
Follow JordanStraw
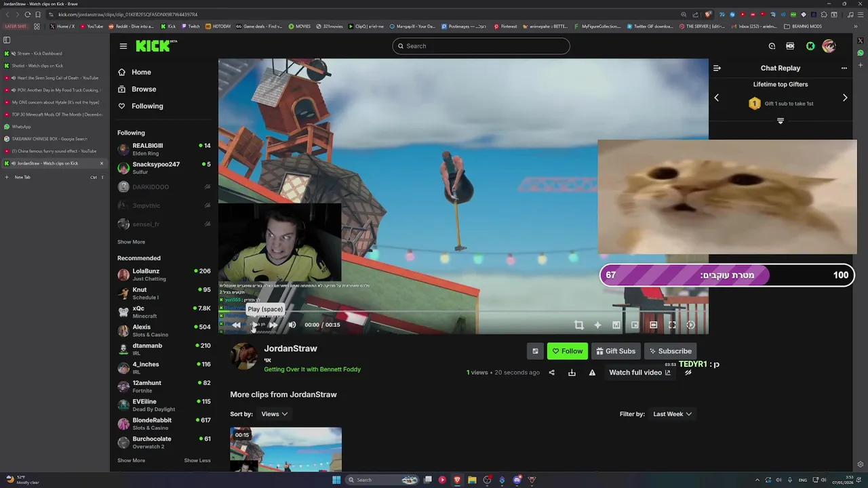568,351
